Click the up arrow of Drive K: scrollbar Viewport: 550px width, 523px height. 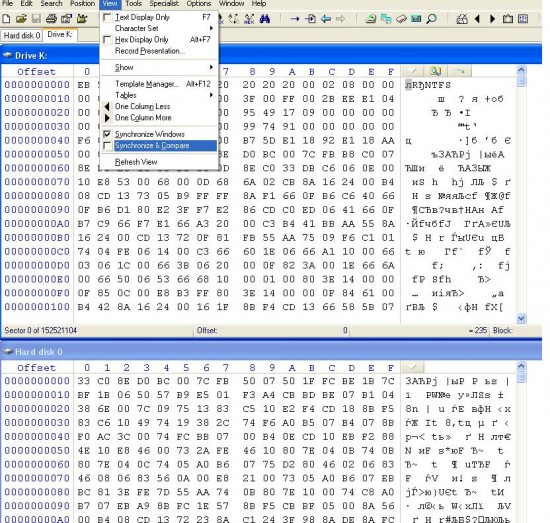(x=522, y=70)
